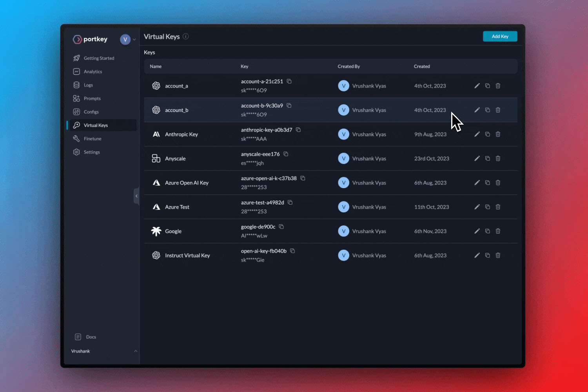Delete the Azure Open AI Key
The image size is (588, 392).
498,183
